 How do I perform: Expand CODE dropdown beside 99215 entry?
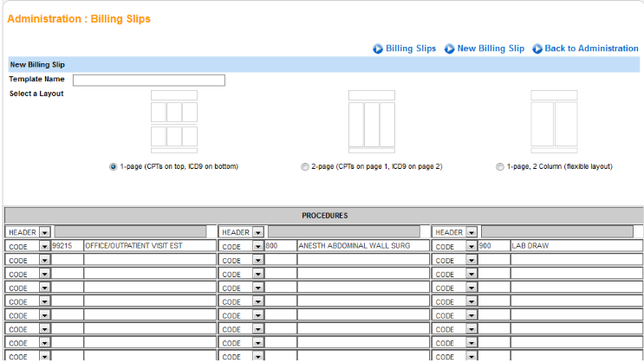pos(44,246)
